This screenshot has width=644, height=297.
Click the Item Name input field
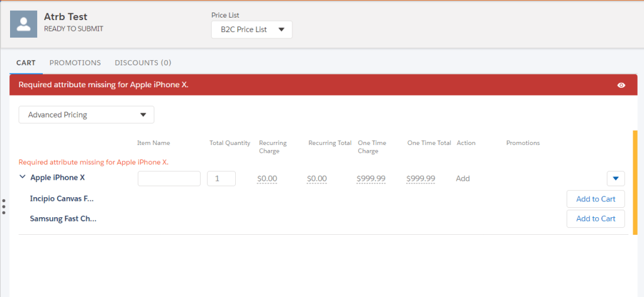pos(169,178)
